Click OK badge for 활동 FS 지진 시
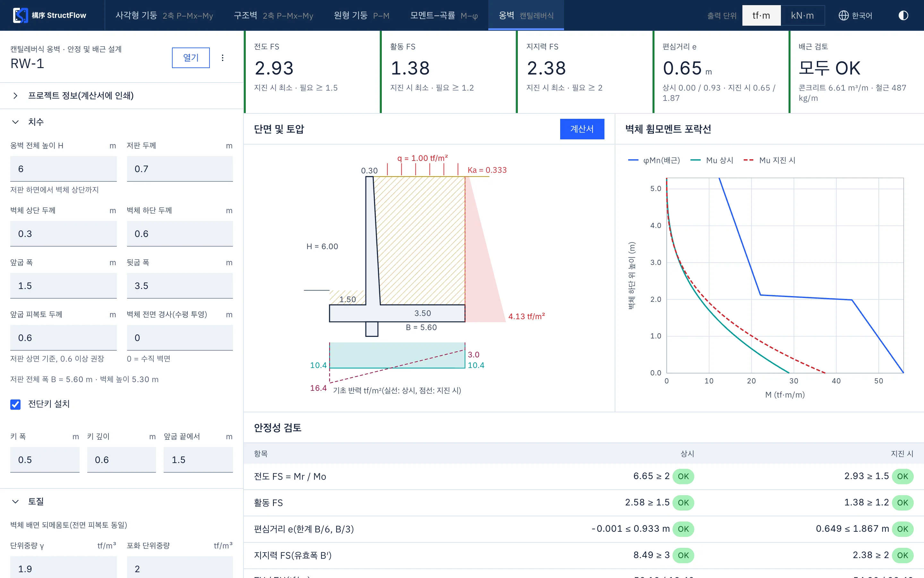Screen dimensions: 924x578 click(x=903, y=503)
